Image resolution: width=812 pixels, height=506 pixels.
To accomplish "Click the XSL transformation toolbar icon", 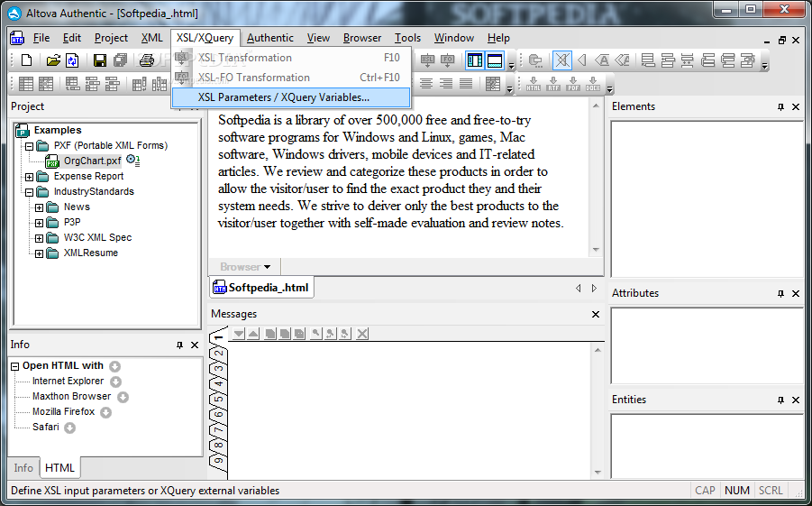I will (x=427, y=60).
